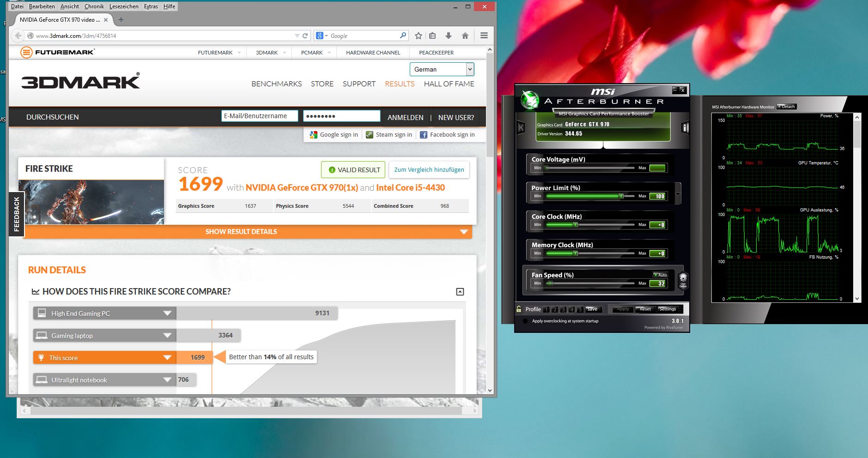The height and width of the screenshot is (458, 868).
Task: Expand High End Gaming PC row
Action: click(x=167, y=313)
